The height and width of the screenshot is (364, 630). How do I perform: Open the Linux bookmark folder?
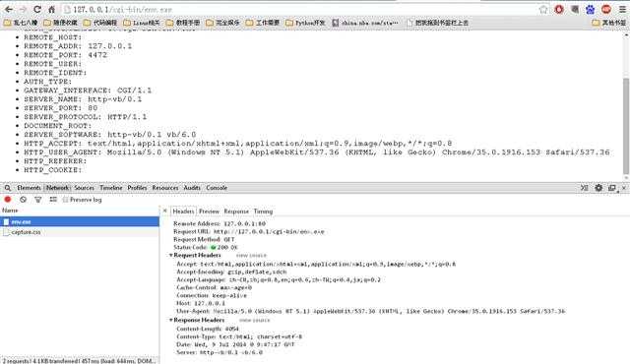coord(142,23)
